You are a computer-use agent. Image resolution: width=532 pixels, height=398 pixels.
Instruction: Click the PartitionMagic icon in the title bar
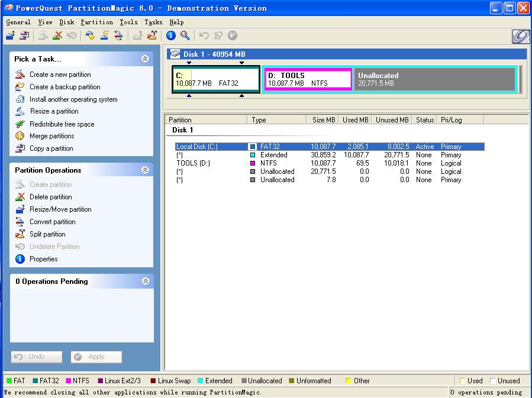pyautogui.click(x=8, y=8)
